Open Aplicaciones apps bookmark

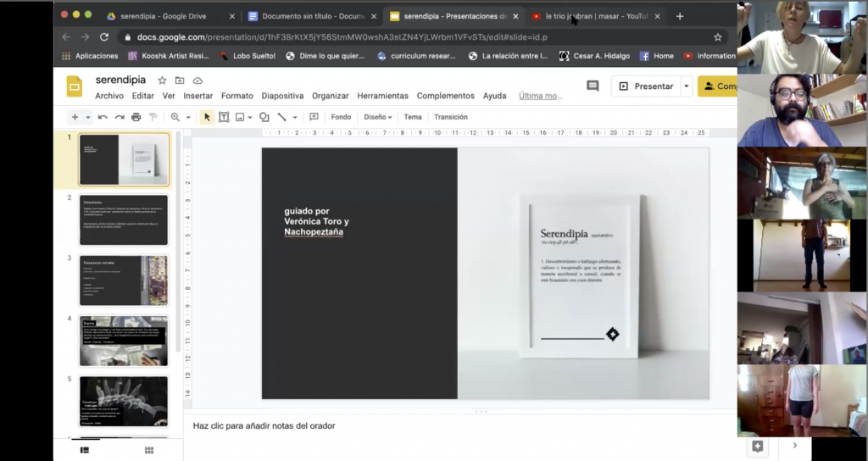(x=90, y=56)
